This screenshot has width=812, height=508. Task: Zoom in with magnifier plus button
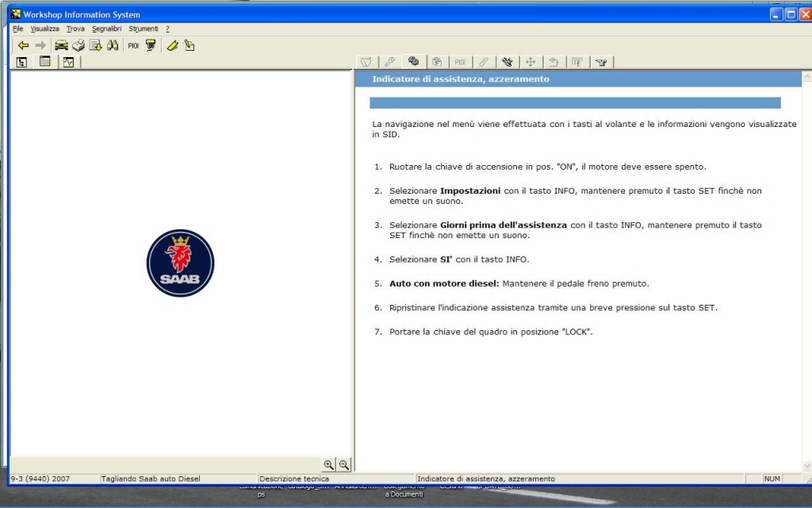[x=328, y=465]
